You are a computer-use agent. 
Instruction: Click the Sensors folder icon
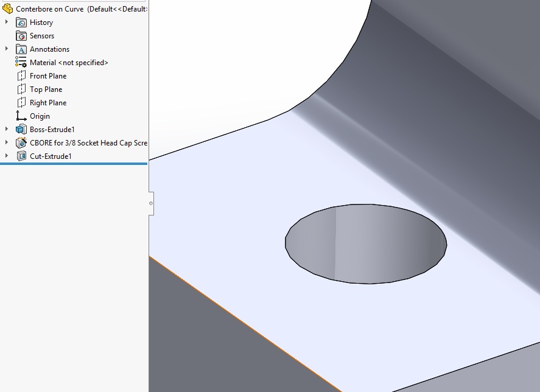21,36
